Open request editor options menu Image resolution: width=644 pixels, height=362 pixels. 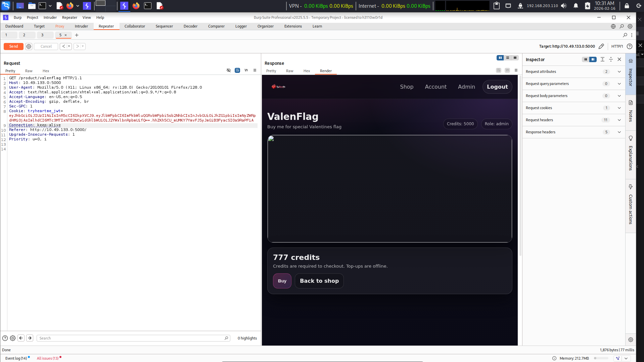pyautogui.click(x=255, y=70)
